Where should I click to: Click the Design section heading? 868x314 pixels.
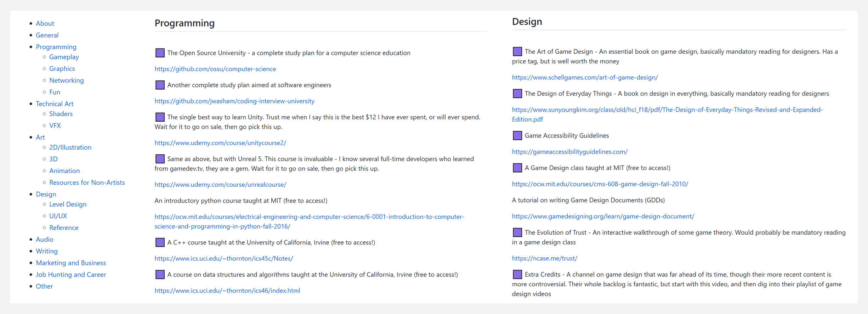click(527, 22)
